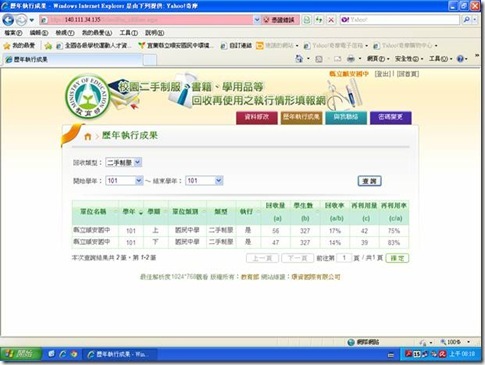Click the Internet Explorer quick launch icon
The height and width of the screenshot is (365, 485).
[x=62, y=354]
